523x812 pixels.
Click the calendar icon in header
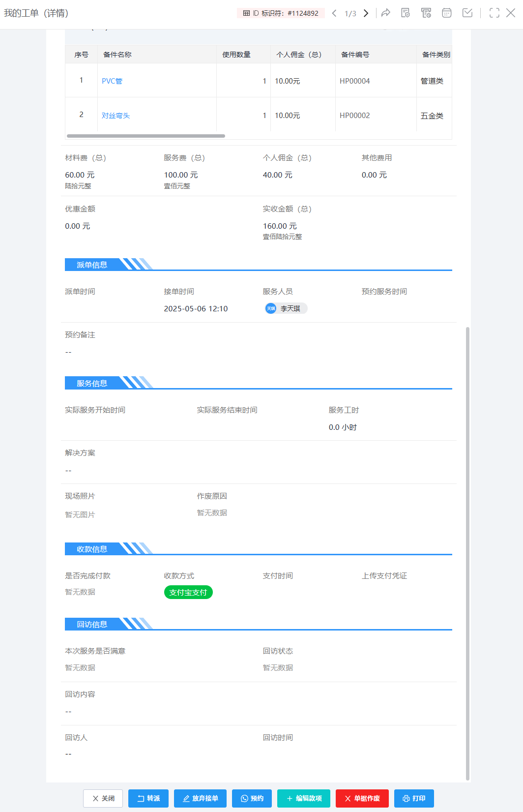coord(447,13)
